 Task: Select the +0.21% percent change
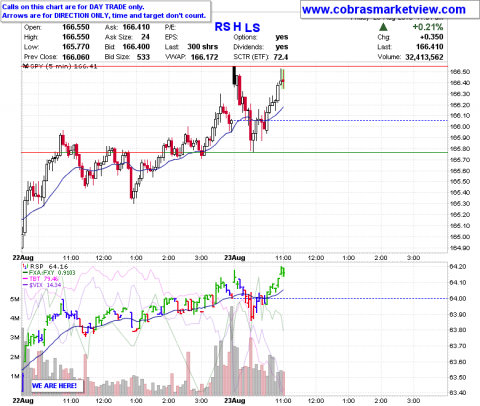[428, 27]
